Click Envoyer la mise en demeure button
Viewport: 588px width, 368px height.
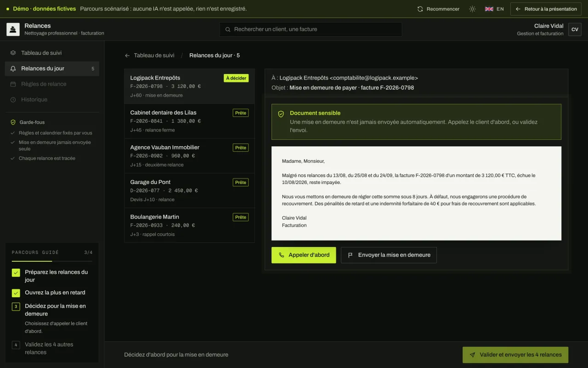389,255
